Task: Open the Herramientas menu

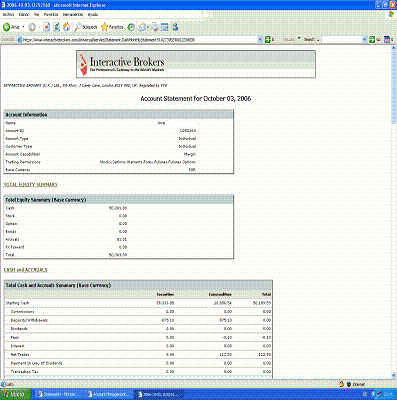Action: point(72,15)
